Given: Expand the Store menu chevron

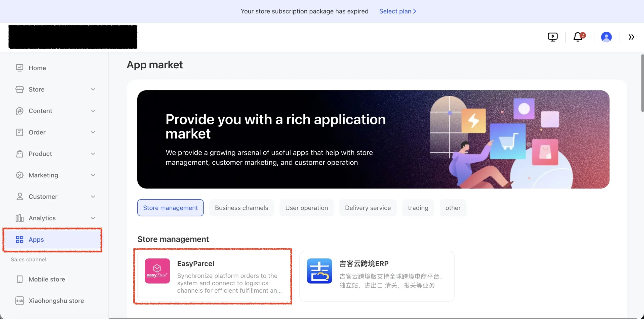Looking at the screenshot, I should pyautogui.click(x=93, y=89).
